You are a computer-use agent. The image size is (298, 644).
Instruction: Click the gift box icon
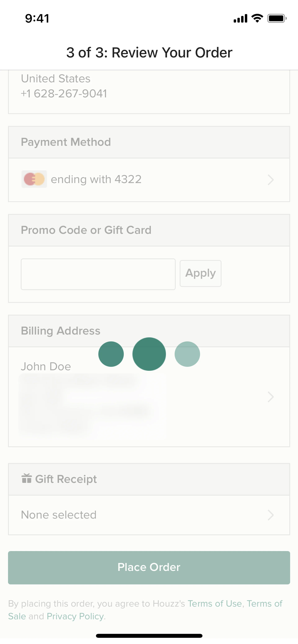pyautogui.click(x=27, y=479)
